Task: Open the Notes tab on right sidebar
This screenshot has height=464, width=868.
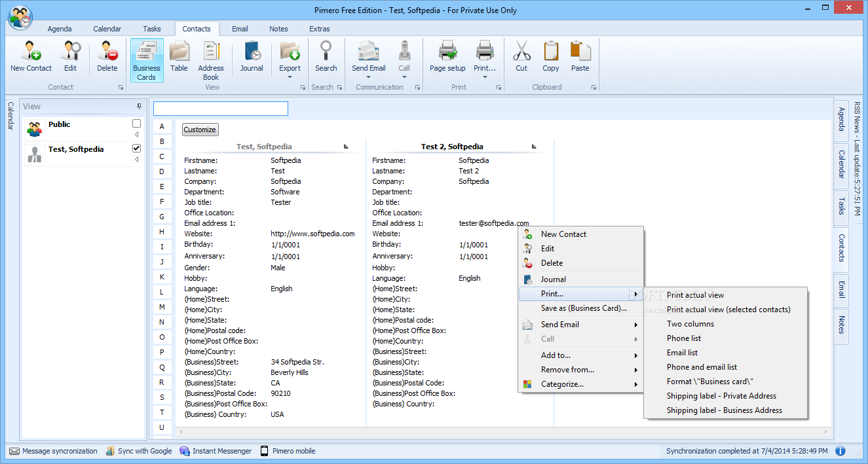Action: coord(841,325)
